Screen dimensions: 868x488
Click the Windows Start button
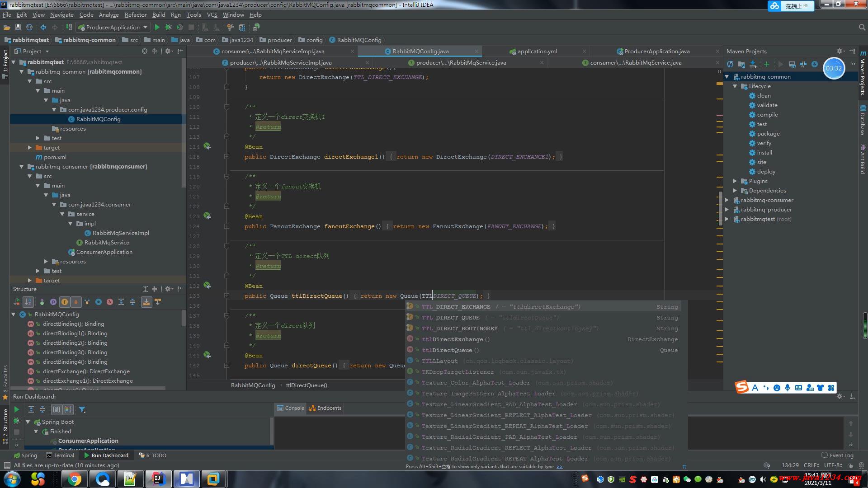[12, 479]
